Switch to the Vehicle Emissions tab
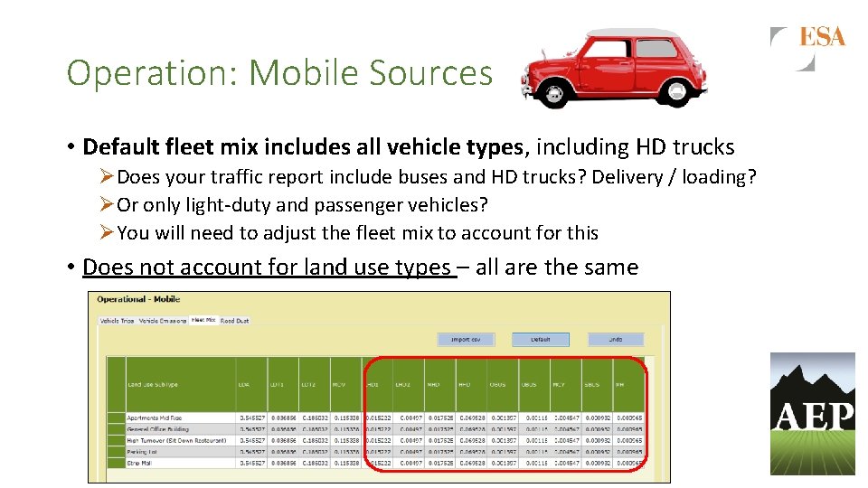This screenshot has height=488, width=868. coord(162,321)
